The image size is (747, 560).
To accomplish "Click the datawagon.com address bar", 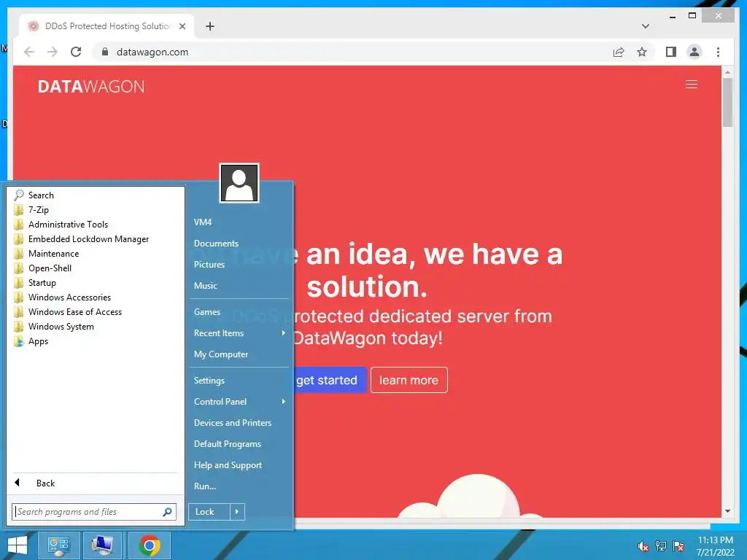I will (x=352, y=52).
